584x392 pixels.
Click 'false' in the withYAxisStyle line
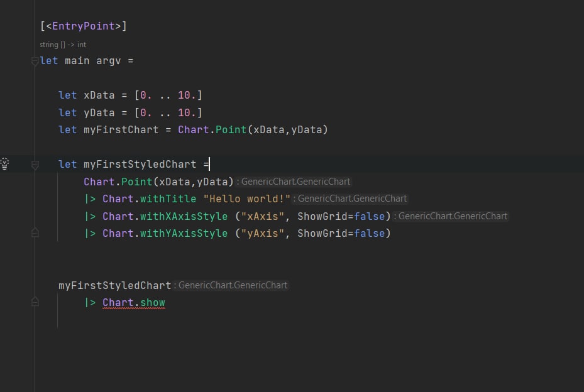tap(369, 234)
